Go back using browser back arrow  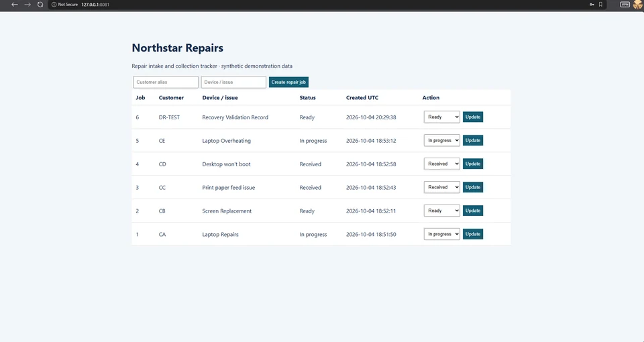click(14, 5)
